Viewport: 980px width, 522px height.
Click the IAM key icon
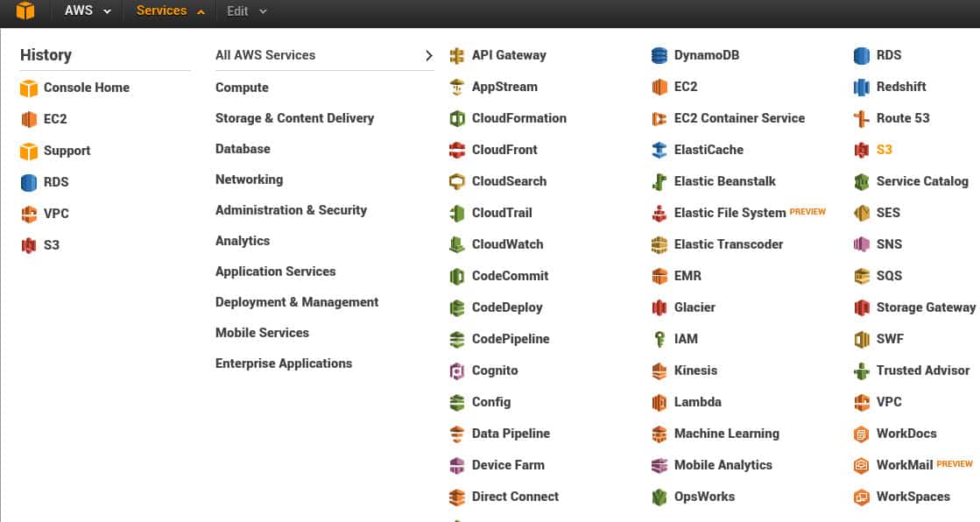pyautogui.click(x=659, y=339)
